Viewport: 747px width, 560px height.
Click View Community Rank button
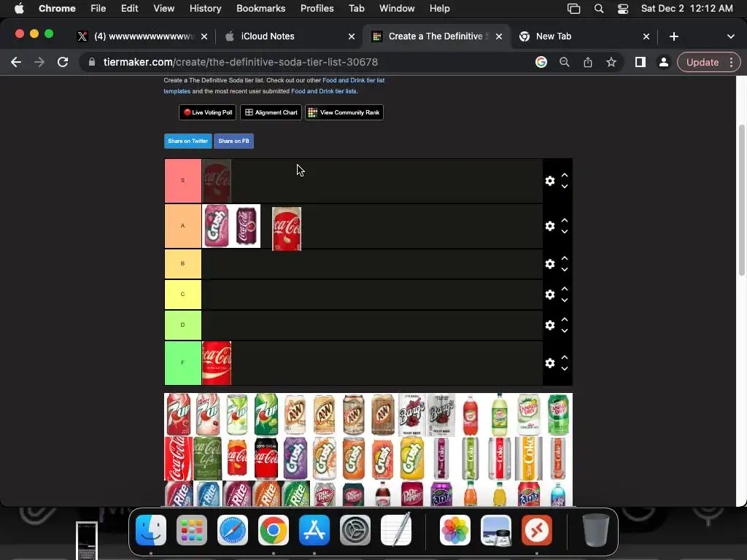point(344,112)
